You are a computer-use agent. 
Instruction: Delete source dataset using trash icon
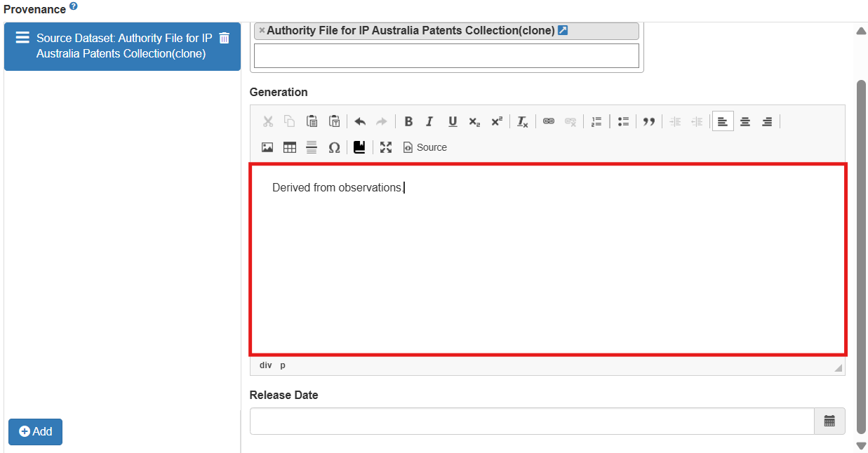coord(225,38)
